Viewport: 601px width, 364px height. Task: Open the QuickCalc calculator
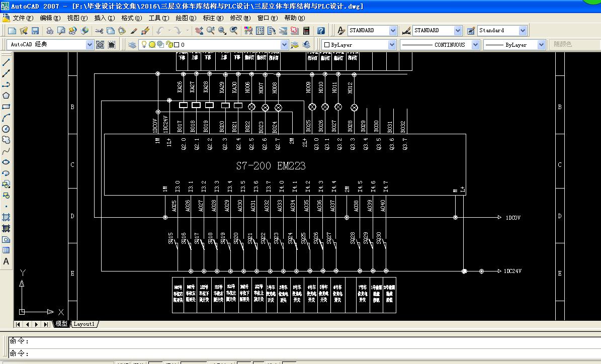(306, 31)
